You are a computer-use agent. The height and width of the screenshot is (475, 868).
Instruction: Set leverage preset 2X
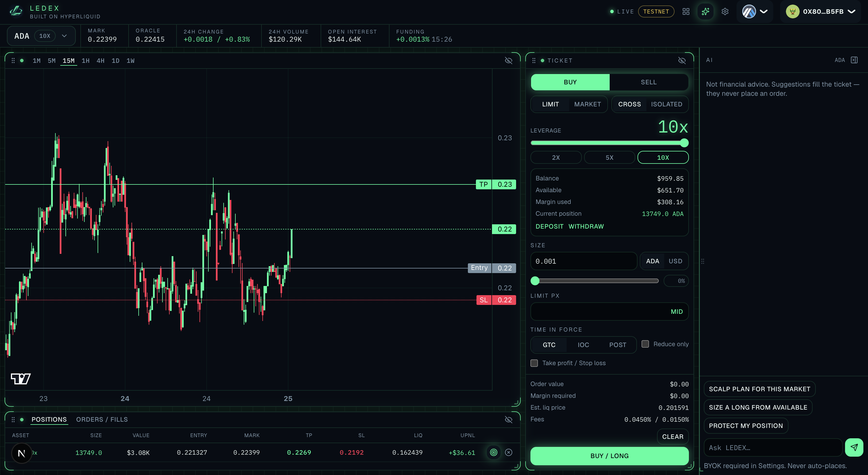coord(556,157)
